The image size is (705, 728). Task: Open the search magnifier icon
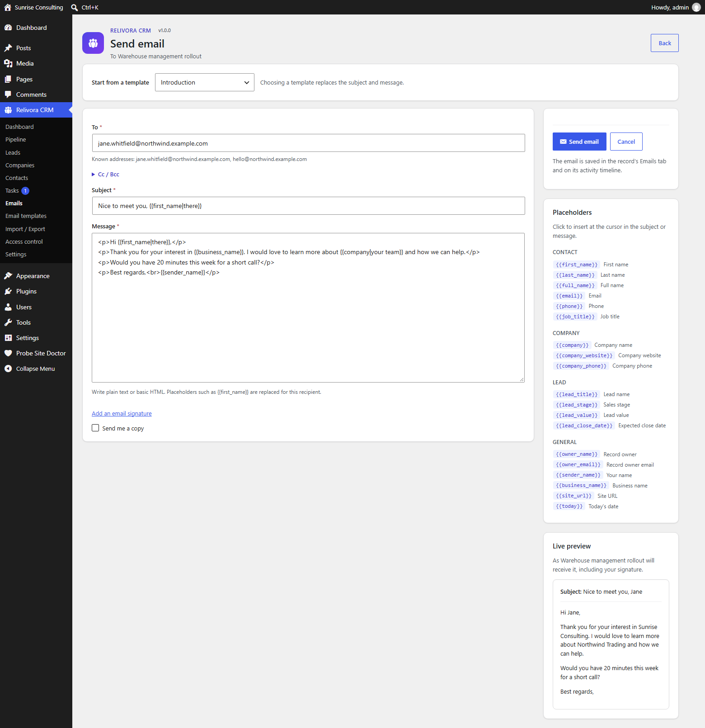(75, 7)
